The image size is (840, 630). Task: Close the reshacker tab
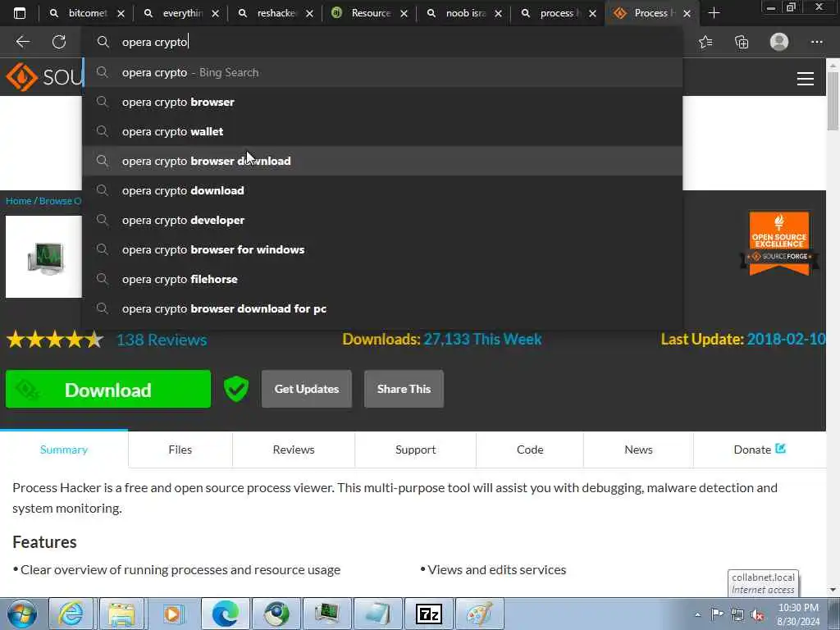[309, 13]
